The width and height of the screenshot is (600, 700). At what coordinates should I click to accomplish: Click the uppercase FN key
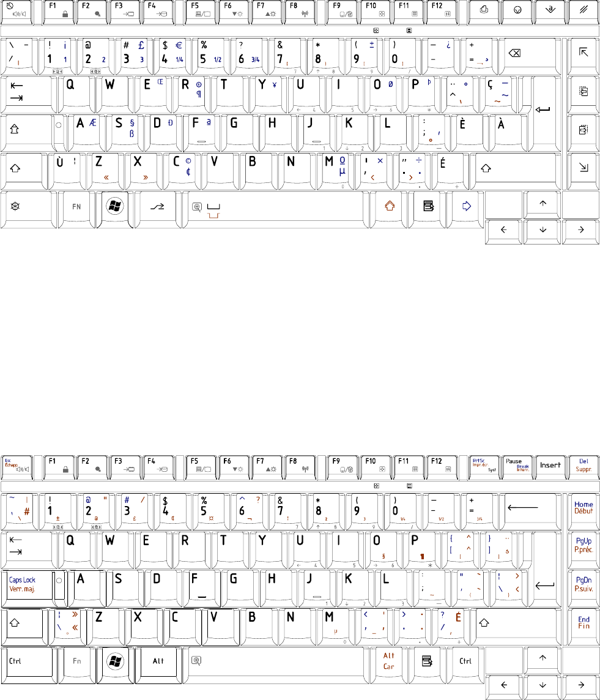coord(76,210)
